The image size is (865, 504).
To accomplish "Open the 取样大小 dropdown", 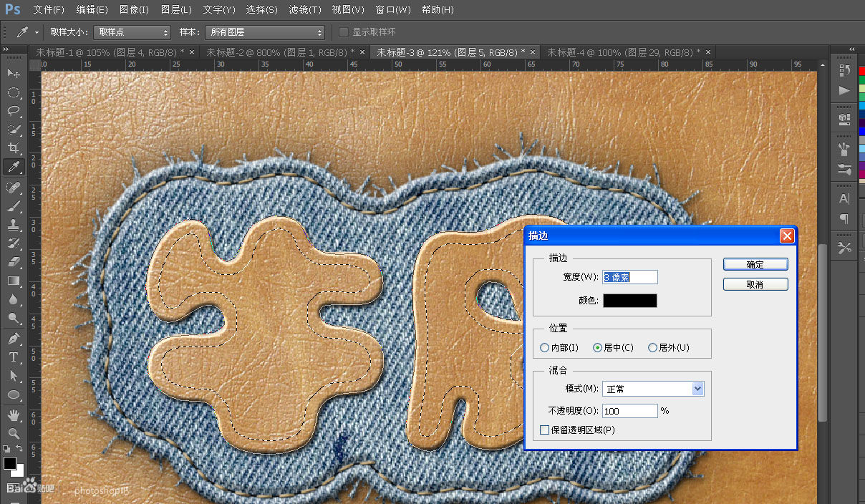I will 132,32.
